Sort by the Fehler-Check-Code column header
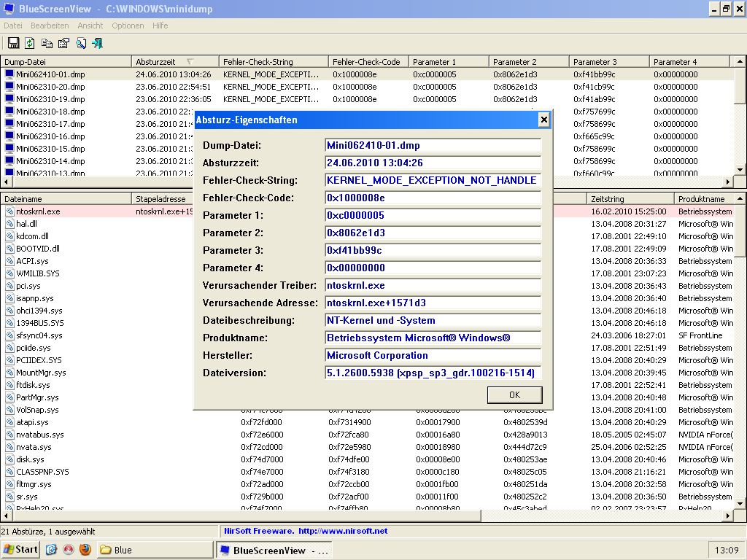 (368, 62)
